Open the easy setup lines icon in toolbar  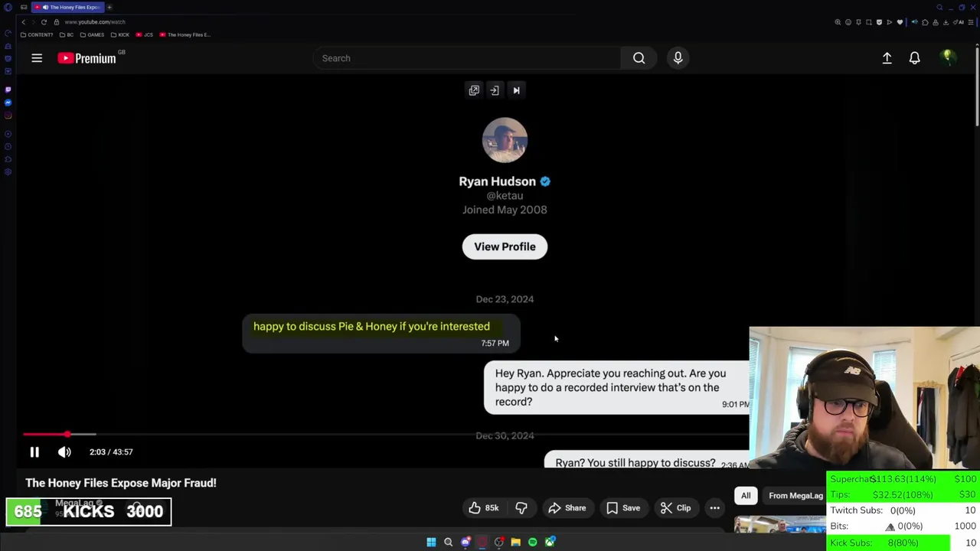[x=970, y=22]
